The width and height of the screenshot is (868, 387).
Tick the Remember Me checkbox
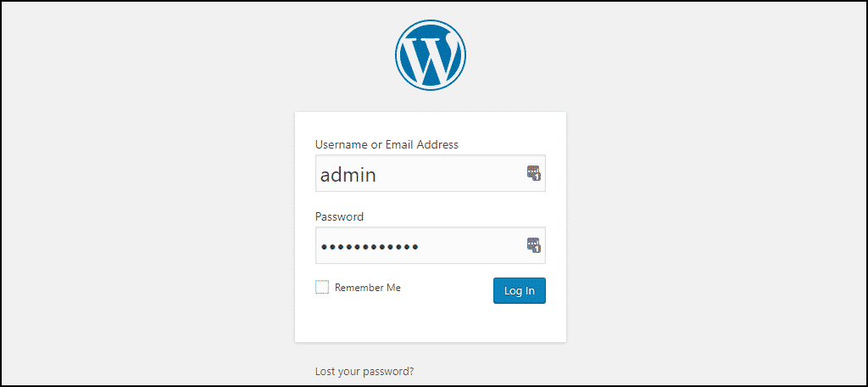tap(322, 287)
